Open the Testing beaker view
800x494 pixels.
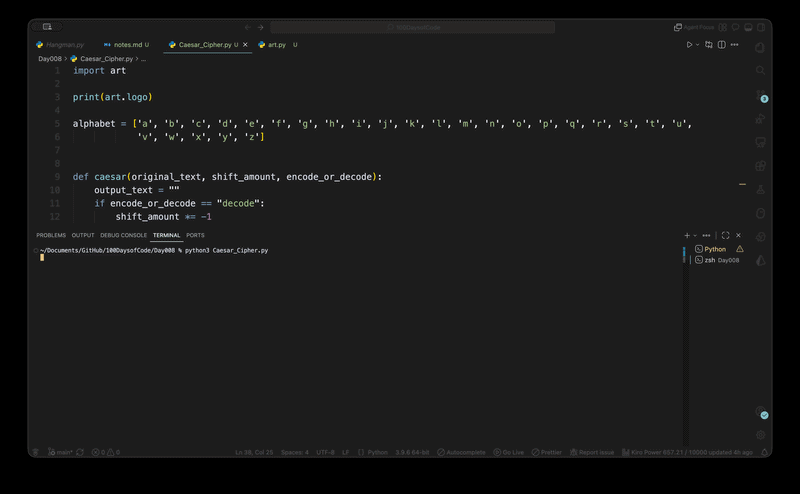pyautogui.click(x=760, y=189)
